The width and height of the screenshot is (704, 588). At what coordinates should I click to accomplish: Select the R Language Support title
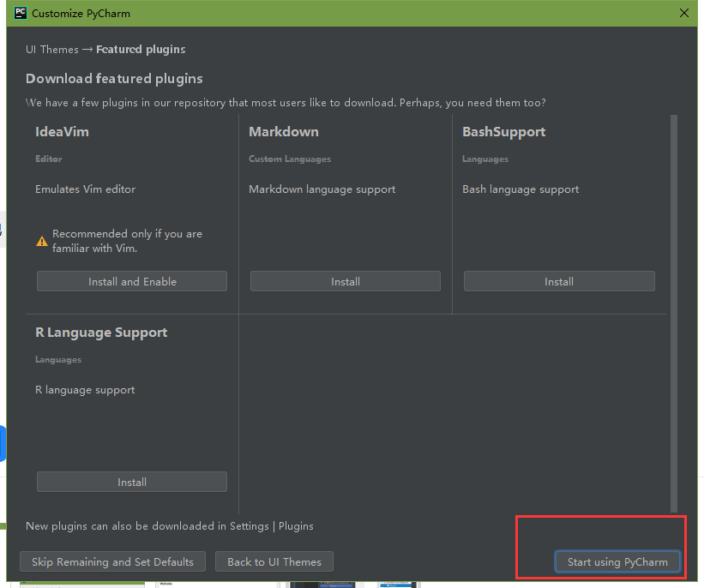click(x=101, y=333)
